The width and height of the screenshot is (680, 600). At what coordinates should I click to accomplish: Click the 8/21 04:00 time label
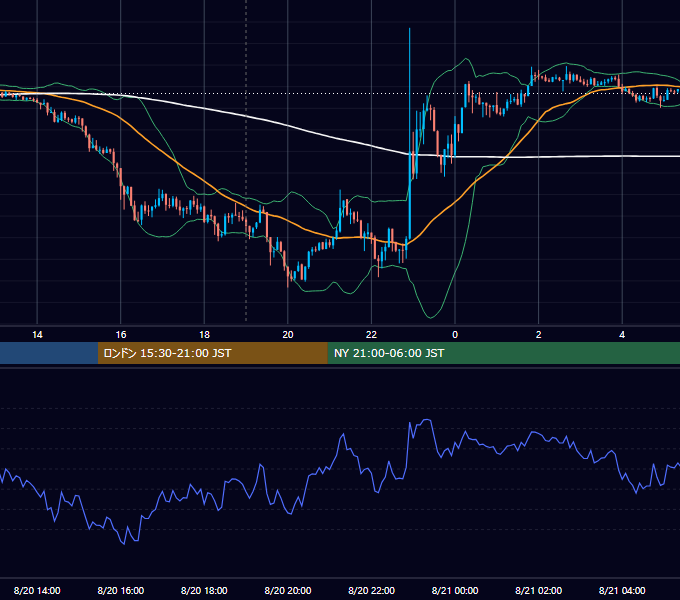[622, 590]
